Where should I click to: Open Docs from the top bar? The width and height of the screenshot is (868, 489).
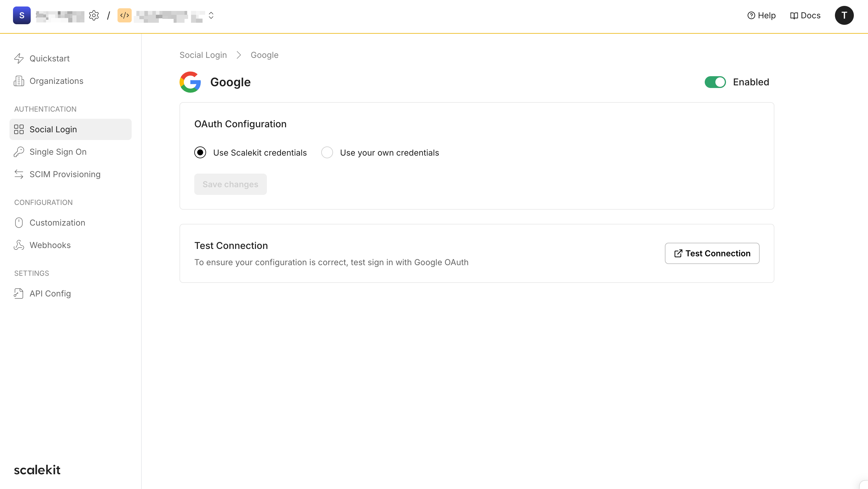click(805, 15)
